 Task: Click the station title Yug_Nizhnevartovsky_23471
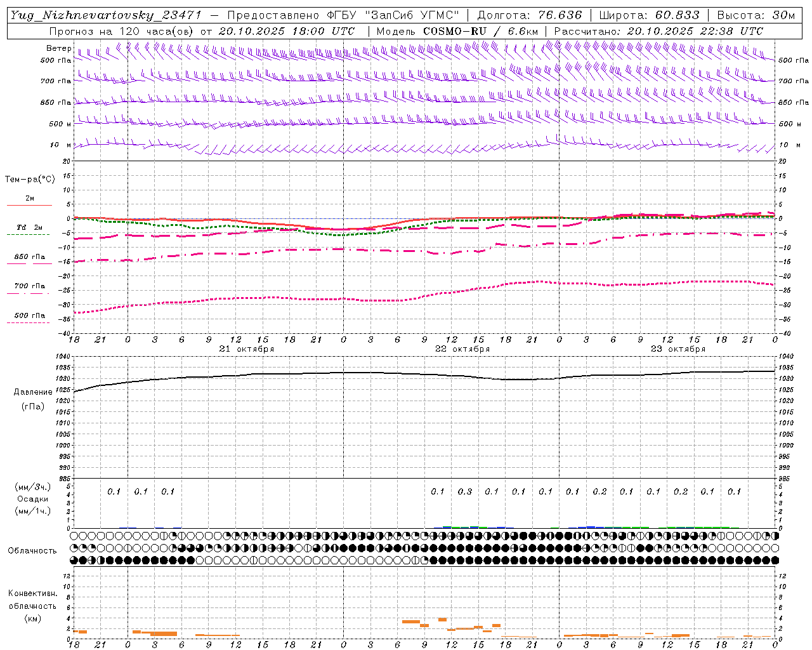(x=105, y=15)
